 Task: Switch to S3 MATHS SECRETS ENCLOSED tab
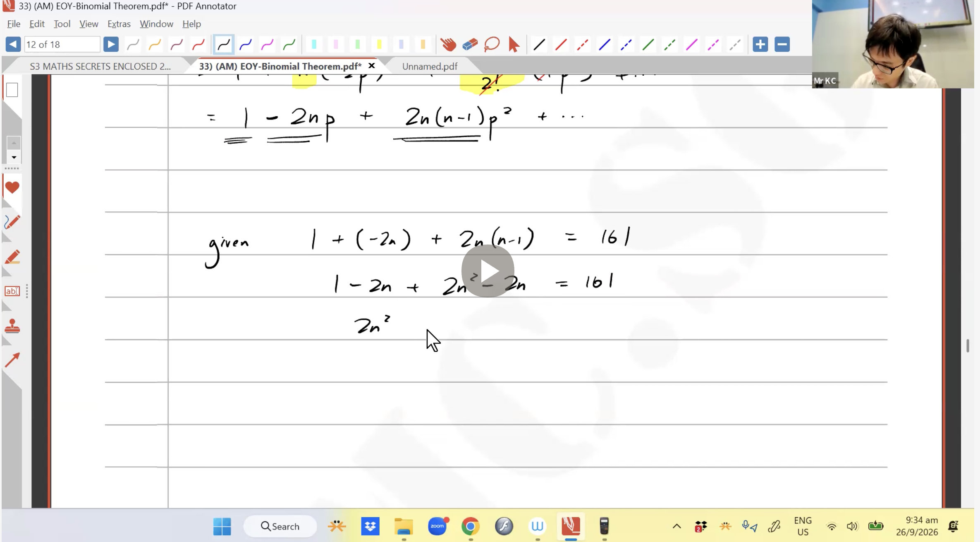[100, 66]
